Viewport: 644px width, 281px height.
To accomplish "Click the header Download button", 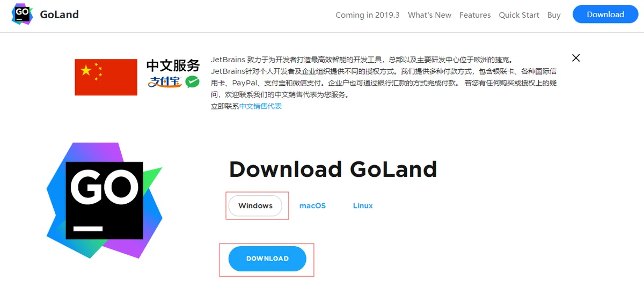I will 605,14.
